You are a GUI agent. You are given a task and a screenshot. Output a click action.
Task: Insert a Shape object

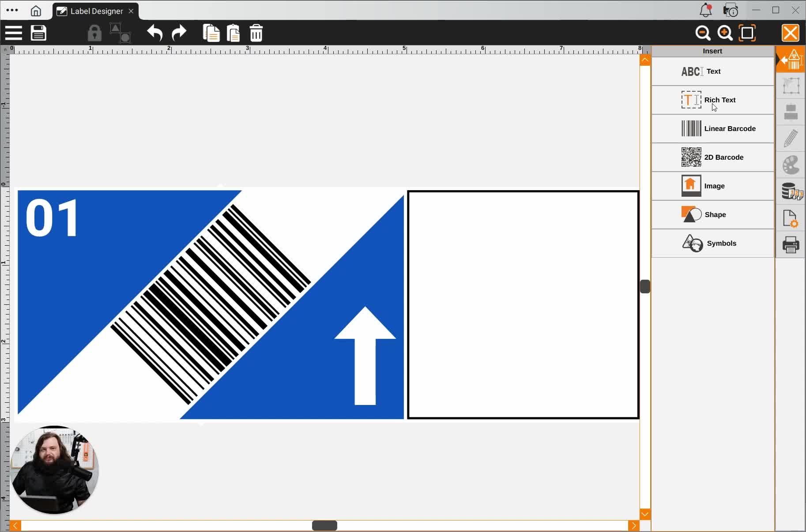tap(713, 215)
